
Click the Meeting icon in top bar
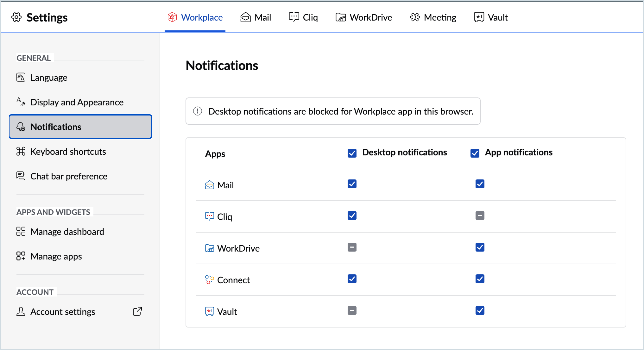click(x=415, y=17)
